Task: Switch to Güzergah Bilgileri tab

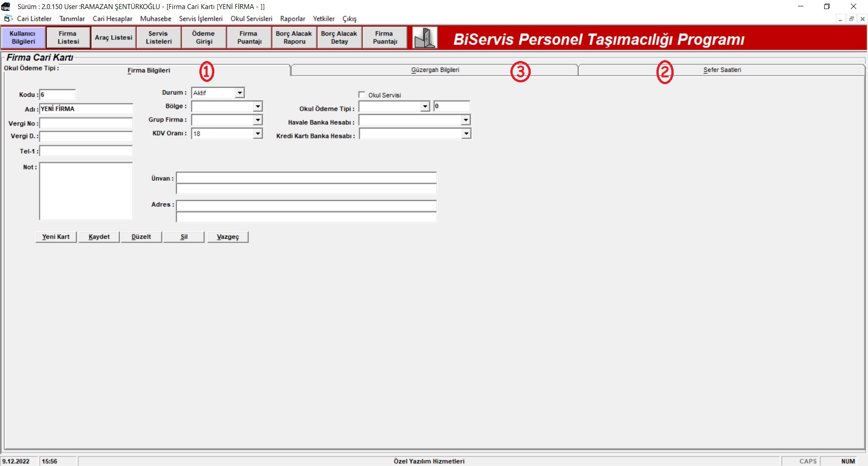Action: [x=435, y=70]
